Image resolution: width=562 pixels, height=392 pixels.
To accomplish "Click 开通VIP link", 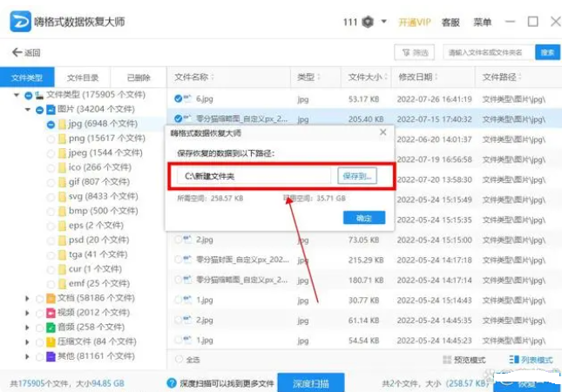I will tap(415, 23).
